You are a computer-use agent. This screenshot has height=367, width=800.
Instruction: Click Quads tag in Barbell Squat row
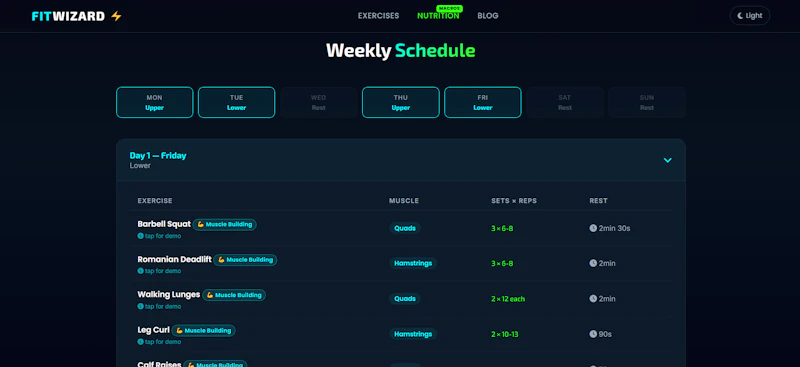coord(405,228)
